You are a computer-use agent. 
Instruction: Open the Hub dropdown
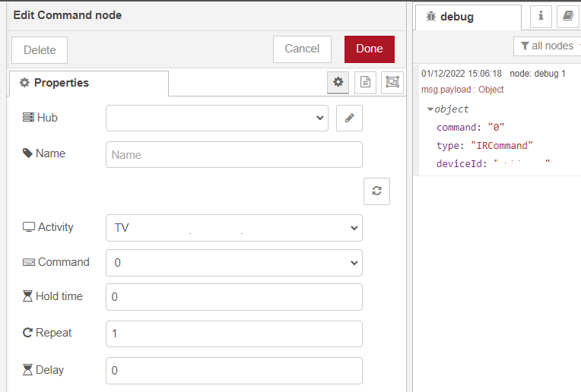click(217, 118)
